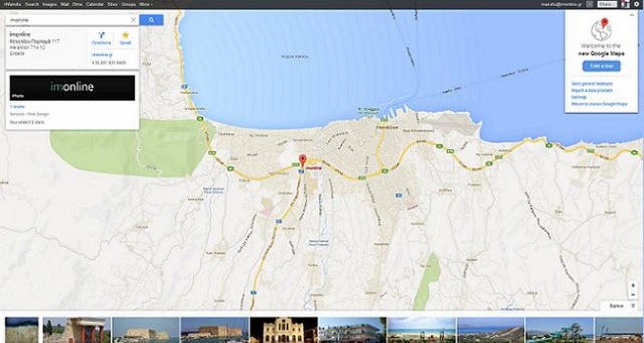Collapse the Explore photo strip
This screenshot has height=343, width=644.
pyautogui.click(x=632, y=306)
